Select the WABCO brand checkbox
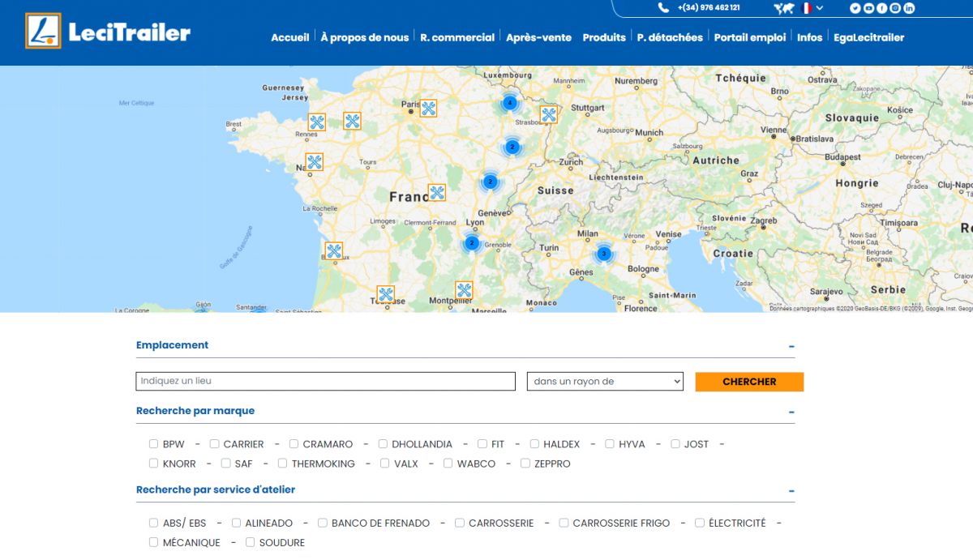 coord(448,464)
